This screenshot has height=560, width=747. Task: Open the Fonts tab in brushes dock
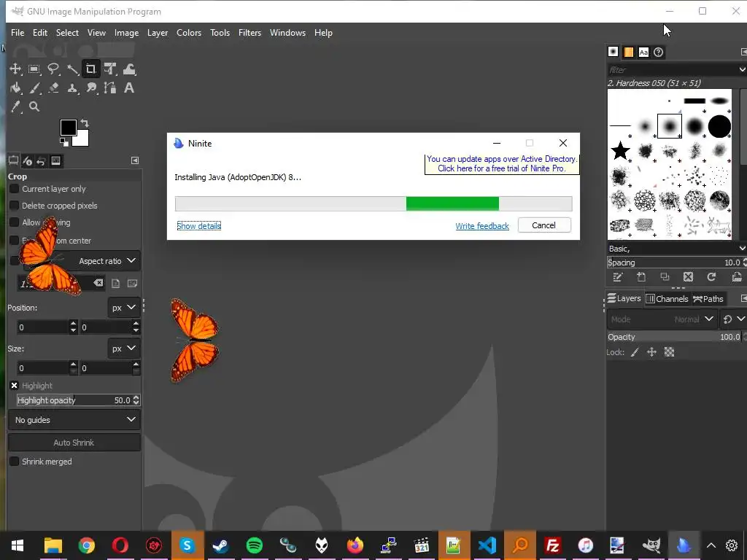coord(643,52)
